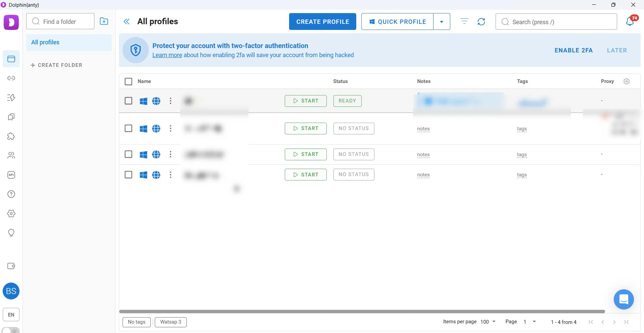Select All profiles folder

point(69,42)
